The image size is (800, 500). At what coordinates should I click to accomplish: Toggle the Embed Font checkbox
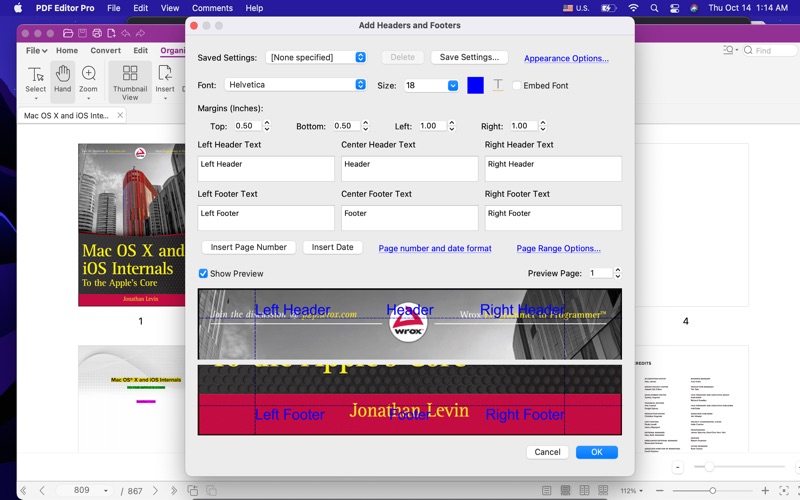(x=517, y=85)
